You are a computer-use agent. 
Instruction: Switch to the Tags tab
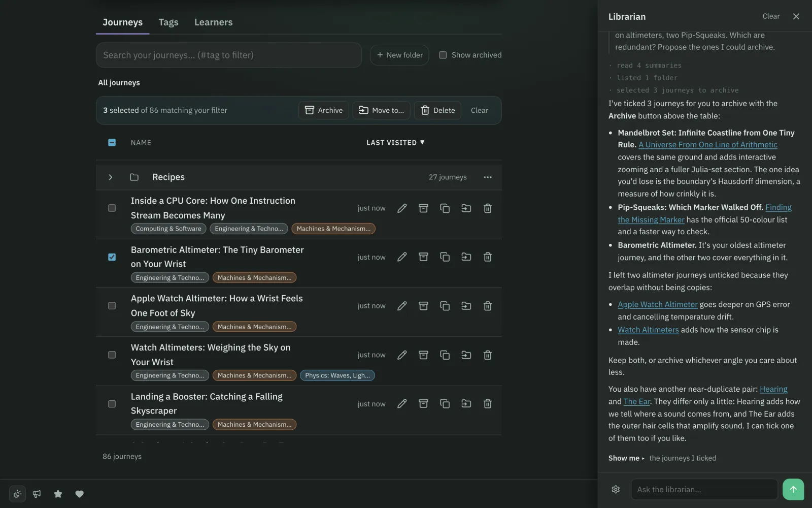tap(168, 22)
